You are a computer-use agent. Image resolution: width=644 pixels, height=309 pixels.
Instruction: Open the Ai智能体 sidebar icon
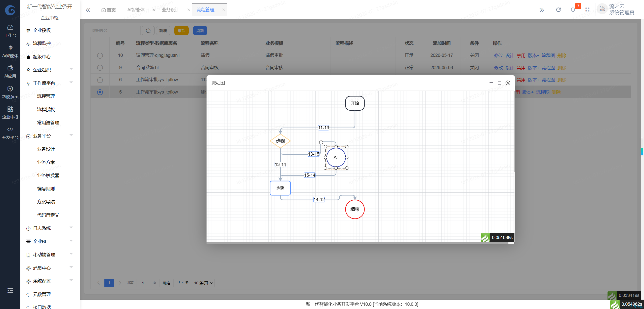point(10,51)
